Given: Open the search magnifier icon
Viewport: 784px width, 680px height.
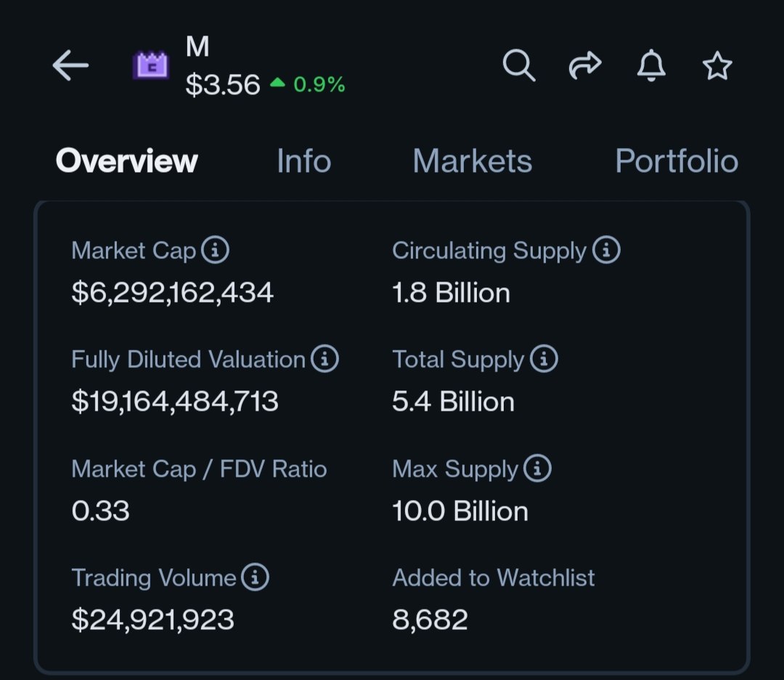Looking at the screenshot, I should pyautogui.click(x=518, y=66).
